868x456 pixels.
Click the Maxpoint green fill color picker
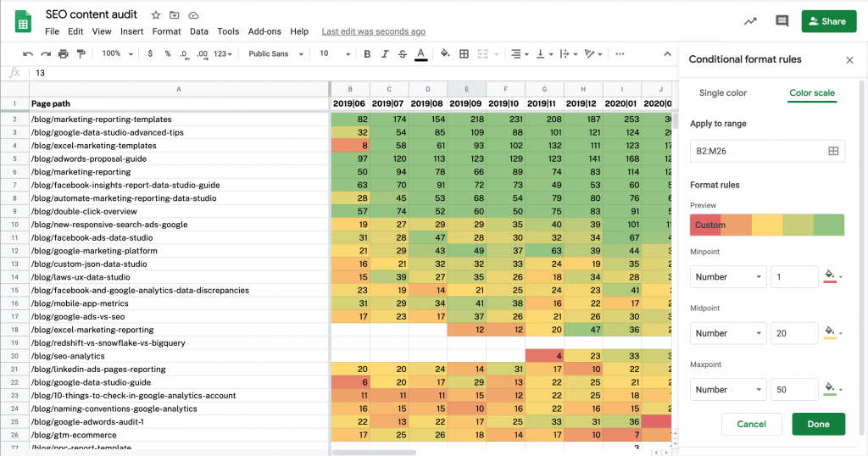coord(832,389)
